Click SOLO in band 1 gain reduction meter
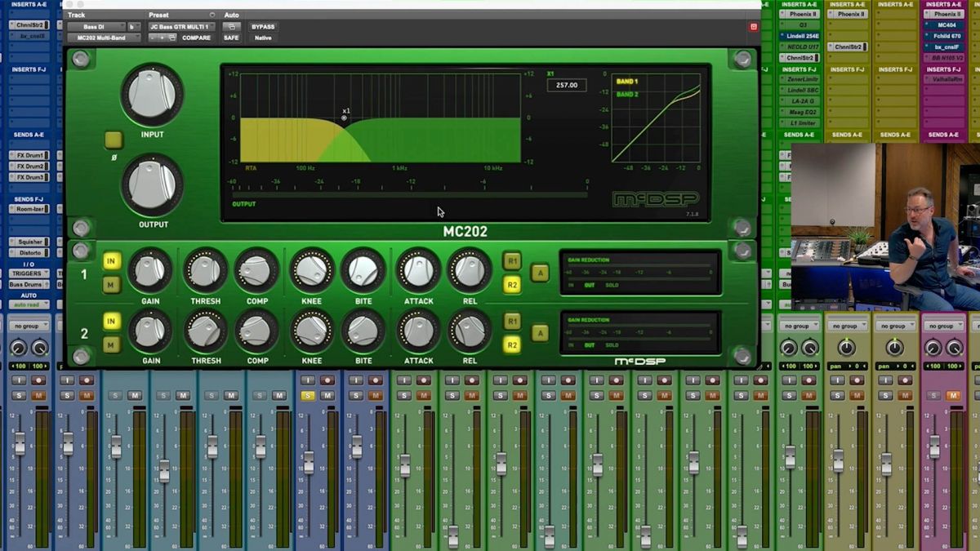The height and width of the screenshot is (551, 980). [x=612, y=285]
